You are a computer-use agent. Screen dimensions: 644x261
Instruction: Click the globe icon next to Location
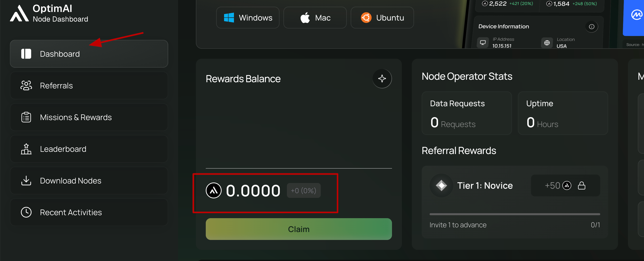pos(547,43)
